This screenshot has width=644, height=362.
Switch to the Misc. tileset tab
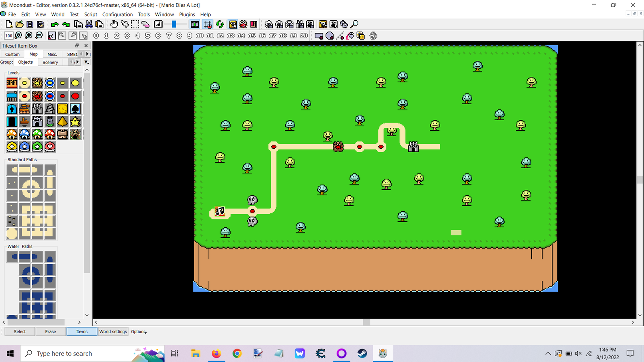tap(52, 54)
